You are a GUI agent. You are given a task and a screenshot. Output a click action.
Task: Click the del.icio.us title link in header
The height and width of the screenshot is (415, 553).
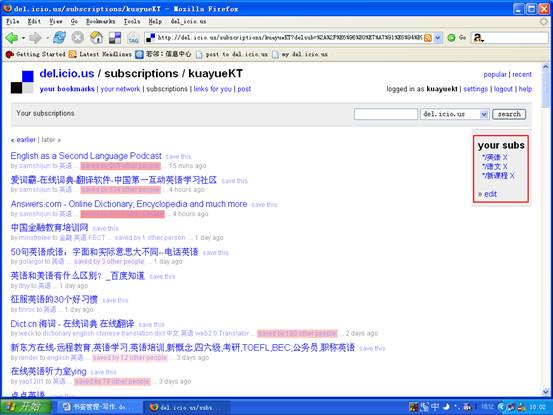click(67, 73)
